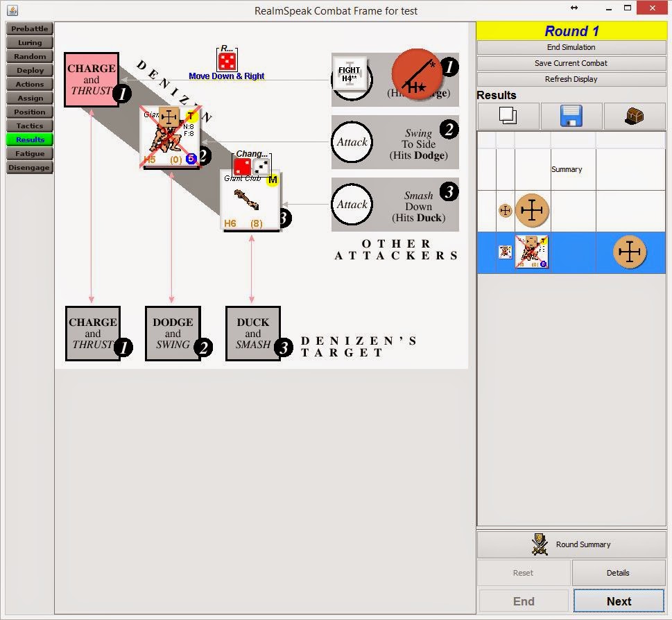
Task: Select the crossed-out Giant denizen counter
Action: pyautogui.click(x=171, y=137)
